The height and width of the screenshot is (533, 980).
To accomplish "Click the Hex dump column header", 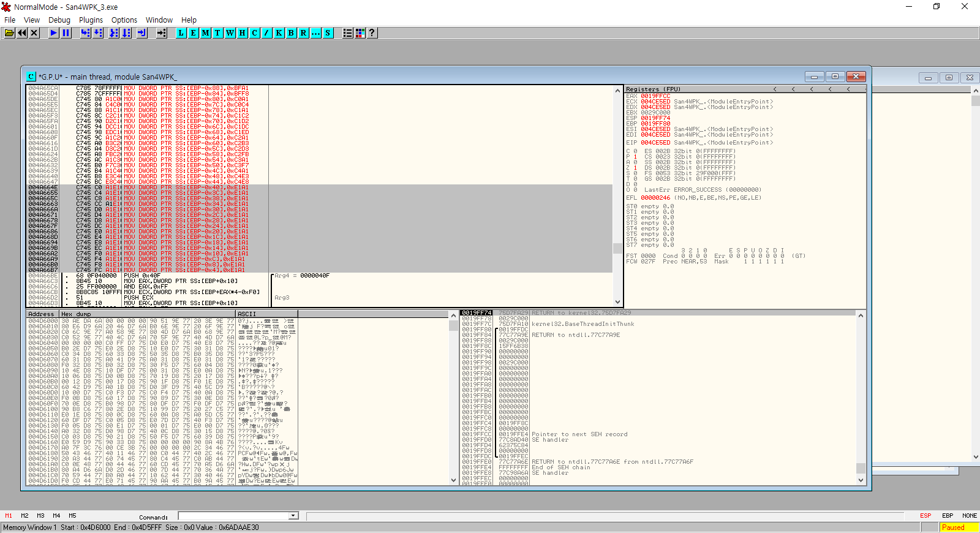I will click(x=147, y=314).
